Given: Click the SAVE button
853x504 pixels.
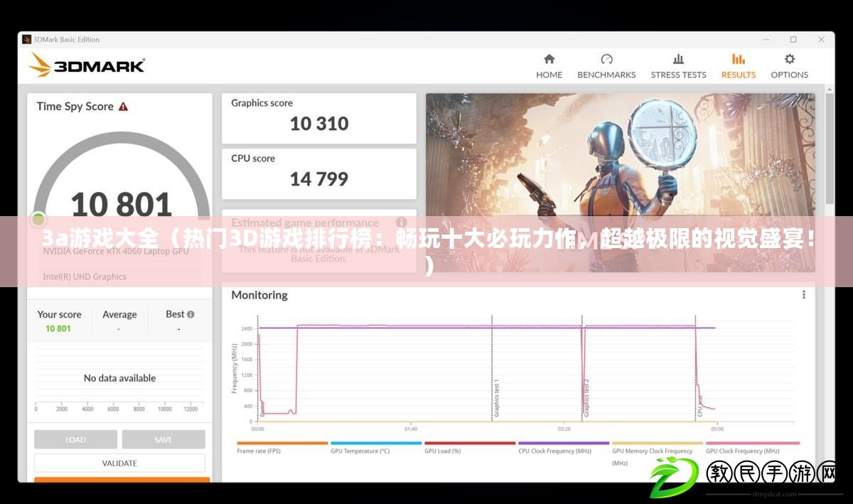Looking at the screenshot, I should click(x=163, y=439).
